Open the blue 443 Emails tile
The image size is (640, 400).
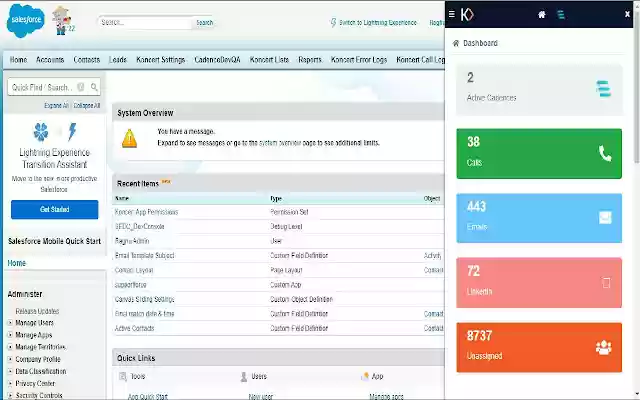[x=539, y=218]
